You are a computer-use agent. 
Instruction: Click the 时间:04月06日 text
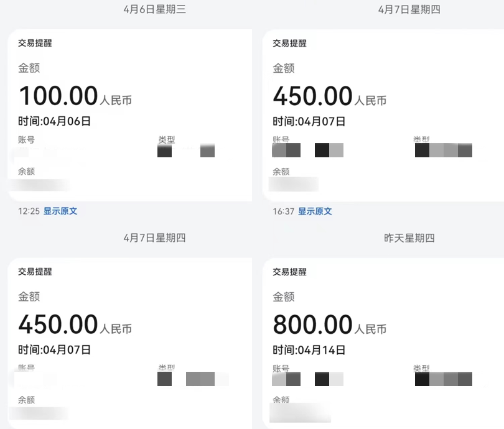pyautogui.click(x=54, y=121)
